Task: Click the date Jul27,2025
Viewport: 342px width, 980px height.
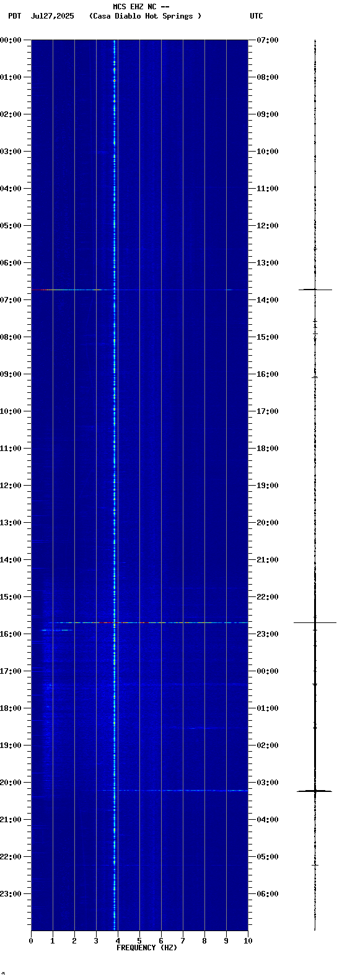Action: 52,16
